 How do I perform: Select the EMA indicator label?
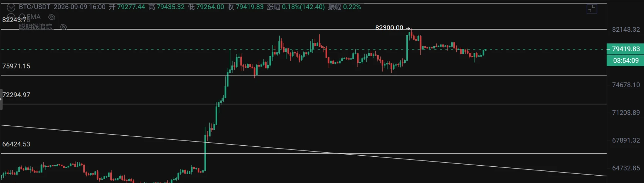[34, 17]
